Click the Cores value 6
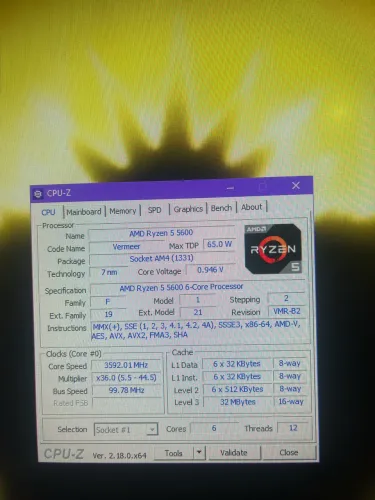 click(214, 428)
